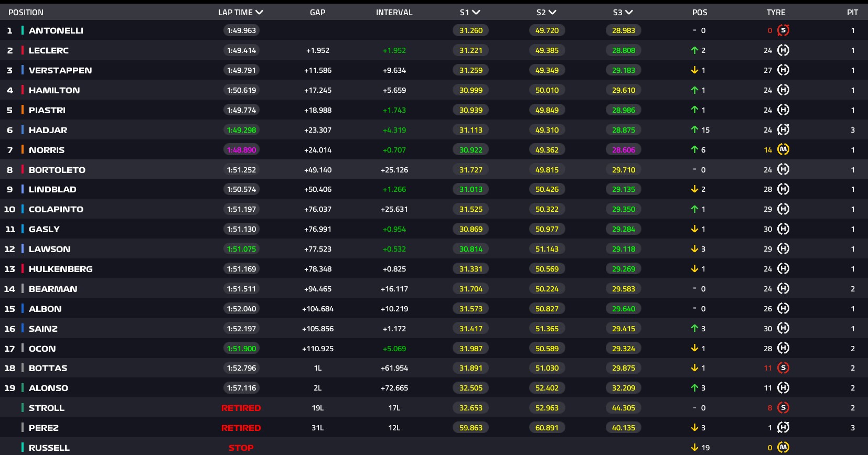Click Norris's purple fastest lap time
This screenshot has width=868, height=455.
(241, 150)
